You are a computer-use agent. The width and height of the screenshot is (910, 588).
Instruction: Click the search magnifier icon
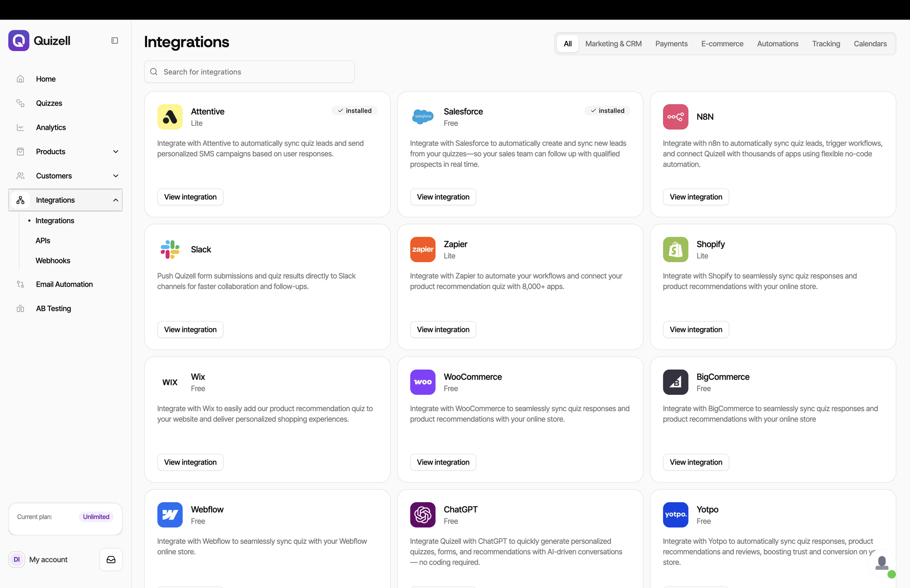tap(154, 72)
